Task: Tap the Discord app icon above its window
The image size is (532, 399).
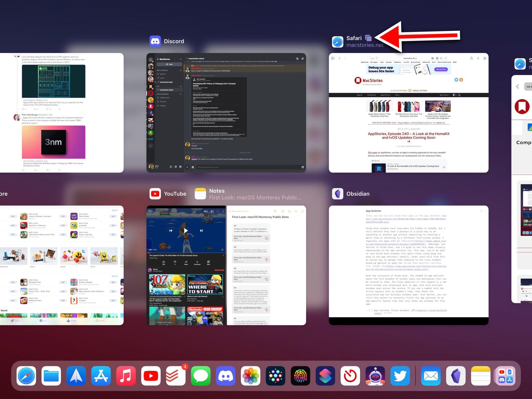Action: (155, 41)
